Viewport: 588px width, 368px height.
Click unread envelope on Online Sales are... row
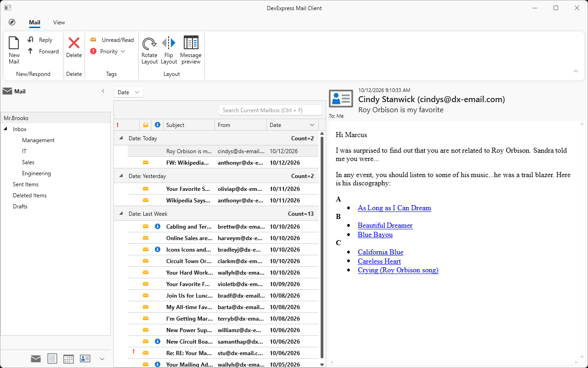[x=146, y=238]
